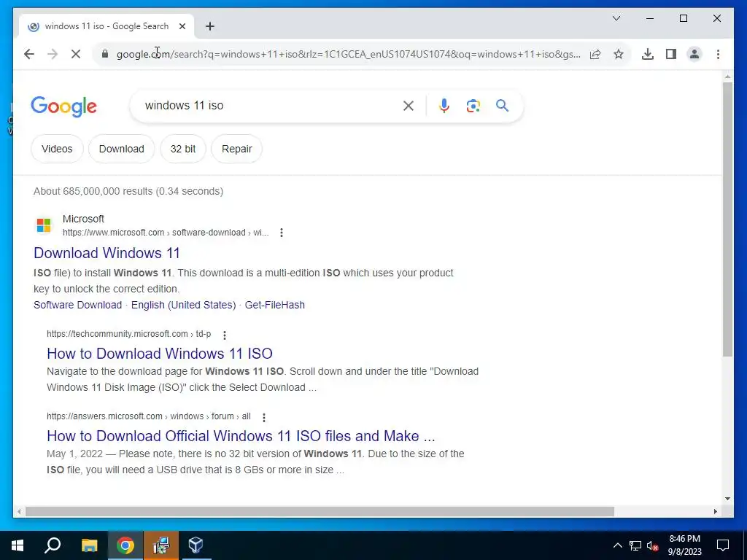
Task: Toggle Chrome side panel icon
Action: click(671, 54)
